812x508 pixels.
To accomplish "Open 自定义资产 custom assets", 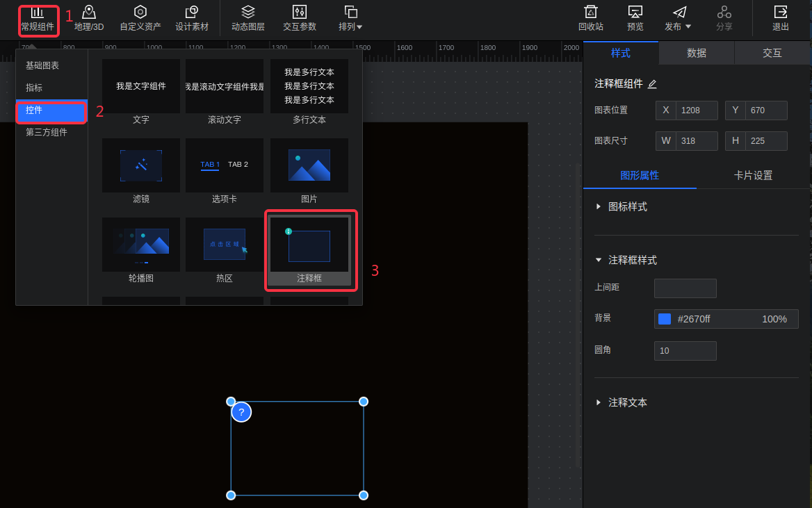I will point(140,19).
